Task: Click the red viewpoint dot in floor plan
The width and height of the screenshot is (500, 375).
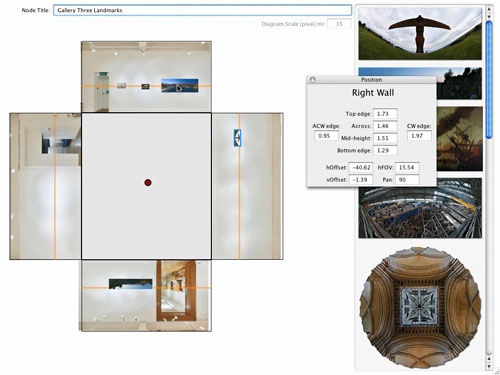Action: click(x=148, y=182)
